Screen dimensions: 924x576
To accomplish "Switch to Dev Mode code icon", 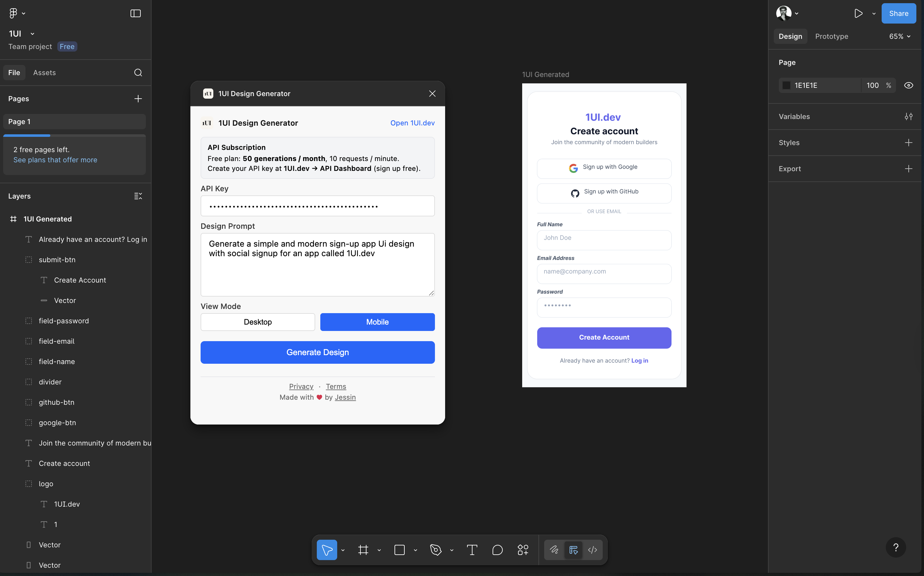I will [593, 550].
